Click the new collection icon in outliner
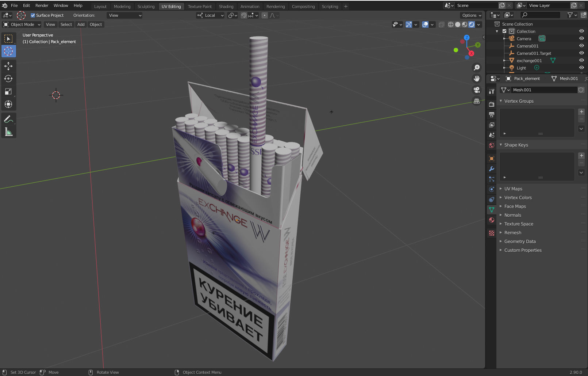 583,15
